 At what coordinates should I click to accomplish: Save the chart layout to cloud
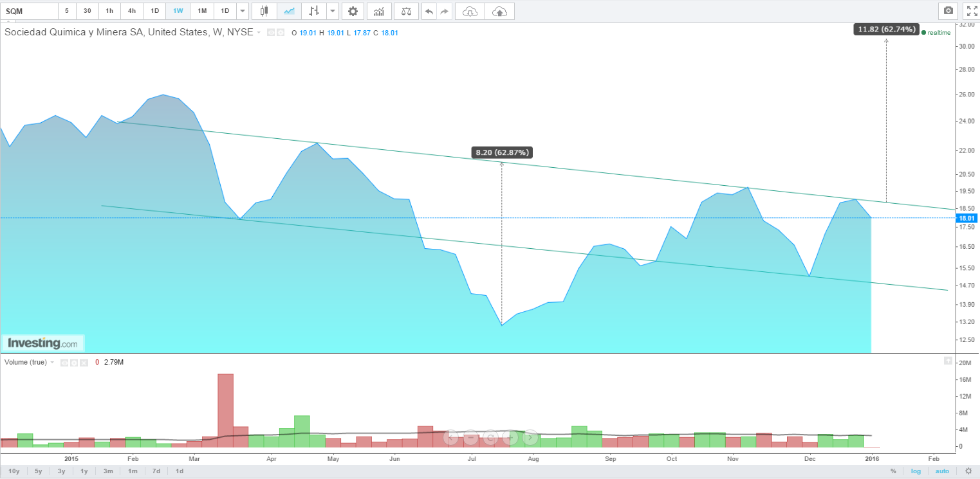coord(499,11)
